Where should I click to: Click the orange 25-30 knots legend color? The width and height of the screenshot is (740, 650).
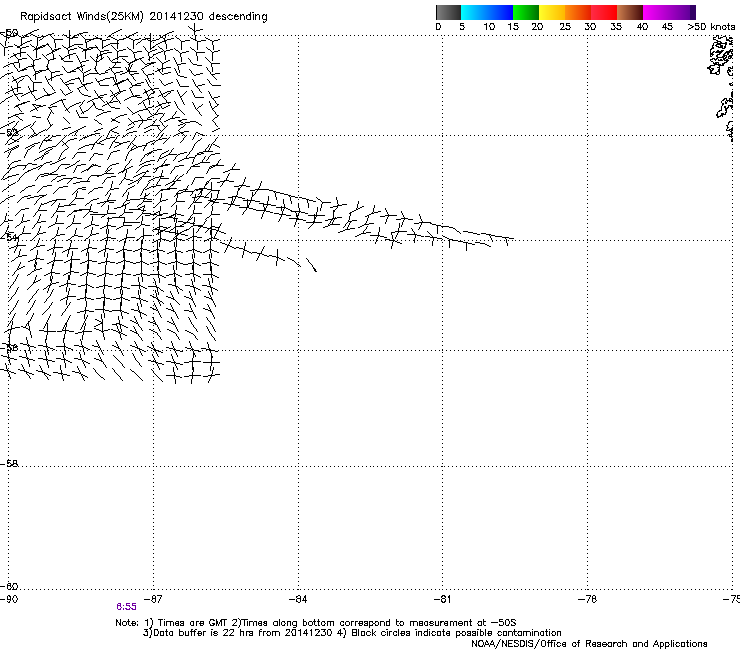tap(578, 12)
